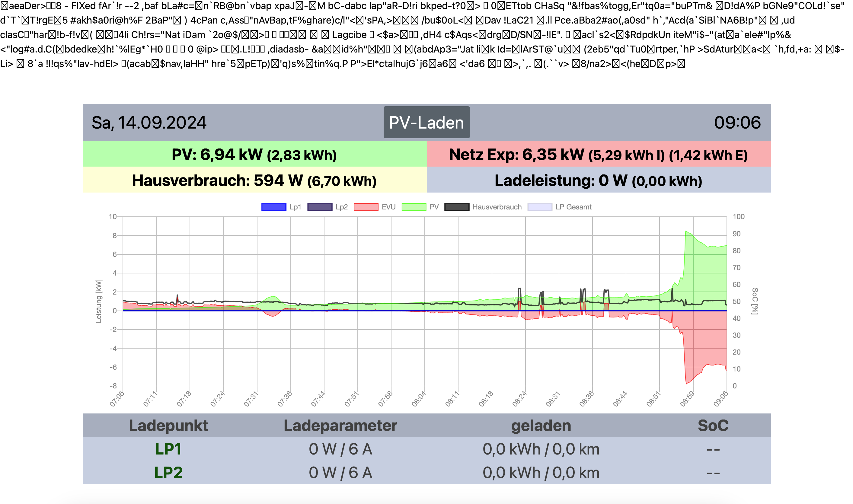
Task: Click the clock time 09:06
Action: [737, 122]
